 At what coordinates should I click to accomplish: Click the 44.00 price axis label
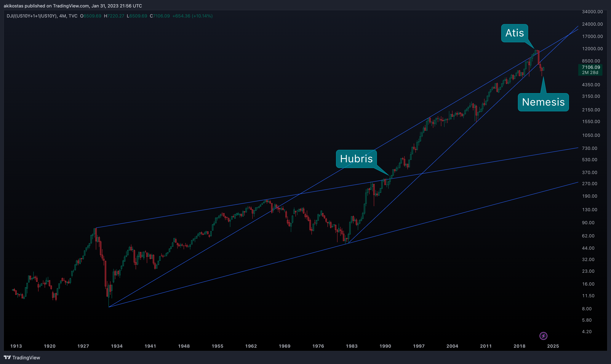[x=588, y=248]
